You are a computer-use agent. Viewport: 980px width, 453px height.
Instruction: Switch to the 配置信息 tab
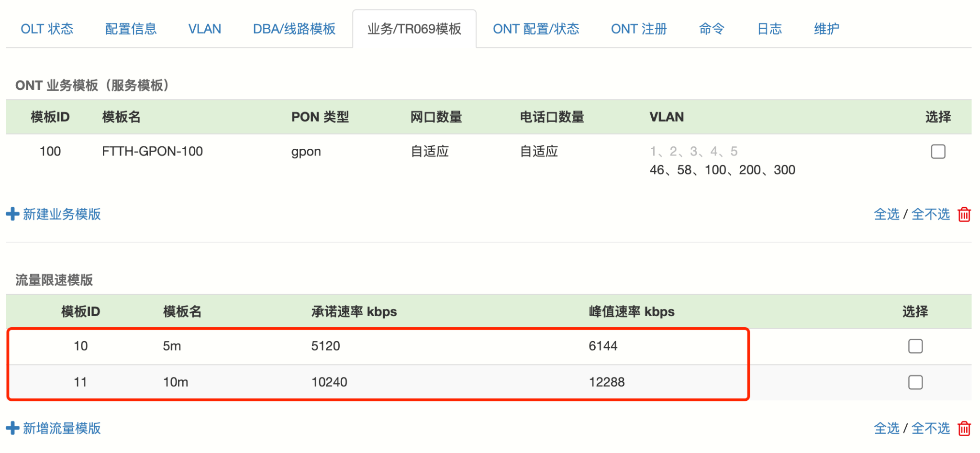(x=131, y=29)
